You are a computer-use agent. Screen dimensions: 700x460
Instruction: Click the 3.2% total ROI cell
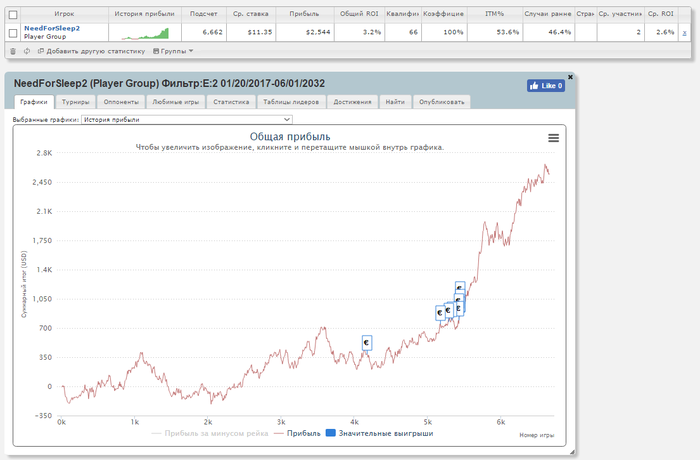(359, 33)
